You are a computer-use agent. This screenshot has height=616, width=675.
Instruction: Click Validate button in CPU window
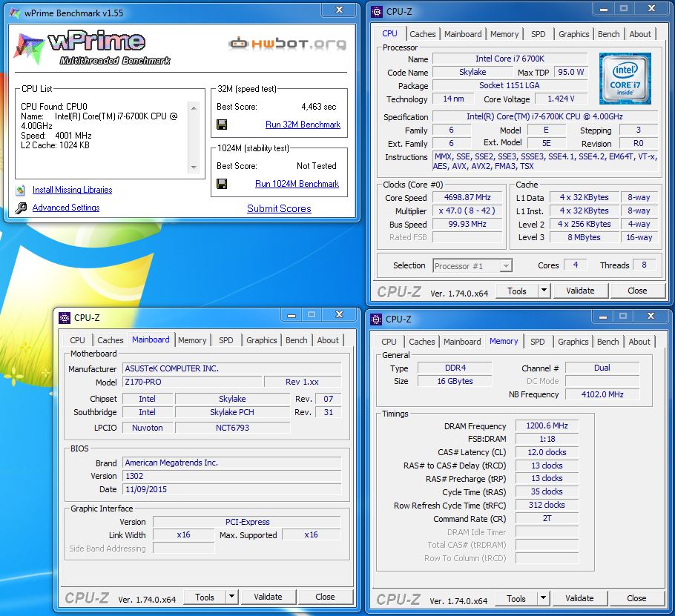tap(580, 291)
